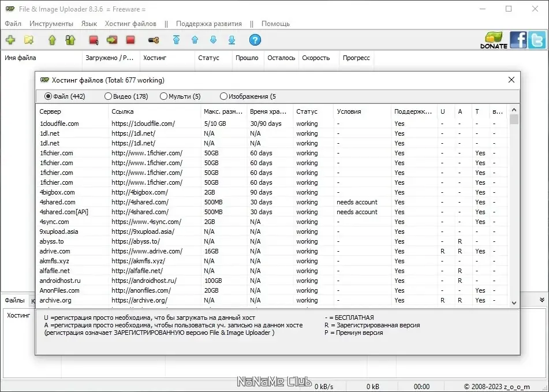Move item to top with blue arrow
This screenshot has height=392, width=549.
tap(177, 40)
